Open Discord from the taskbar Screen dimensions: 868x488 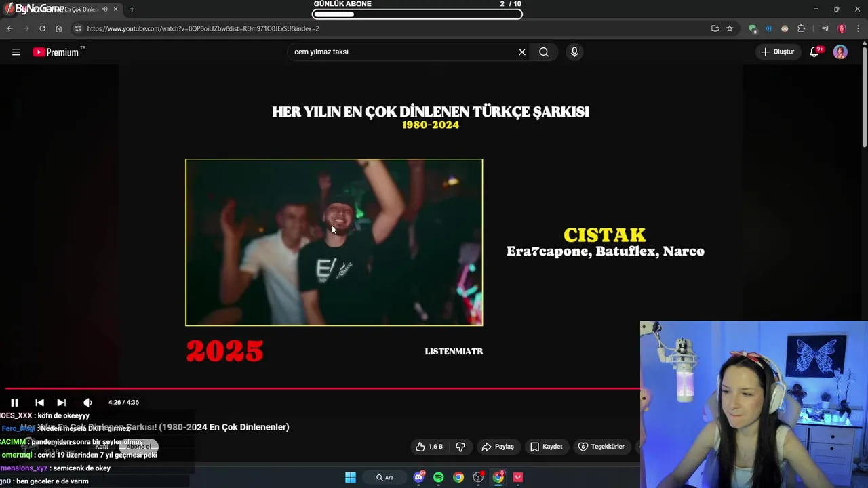click(418, 477)
